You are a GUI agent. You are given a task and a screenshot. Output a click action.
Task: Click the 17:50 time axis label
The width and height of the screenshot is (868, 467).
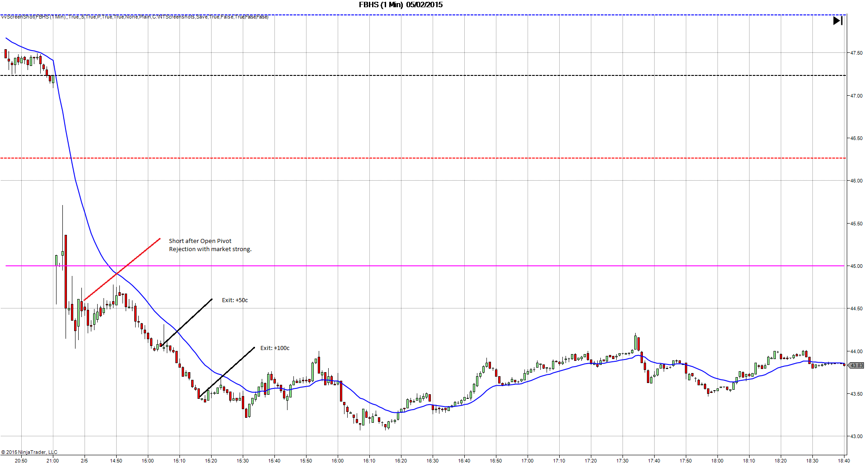pyautogui.click(x=686, y=461)
